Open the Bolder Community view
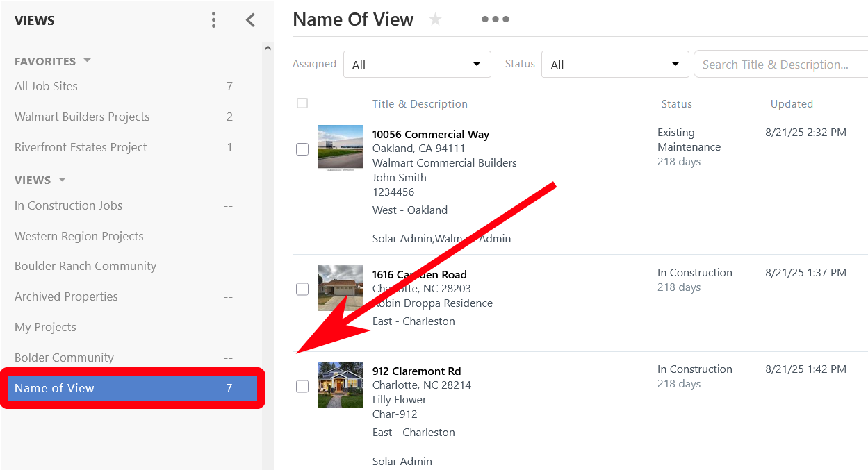Screen dimensions: 868x470 click(x=63, y=358)
